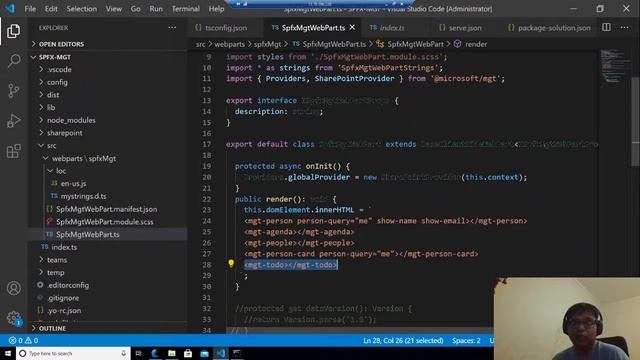Open the Windows Start menu

[8, 353]
